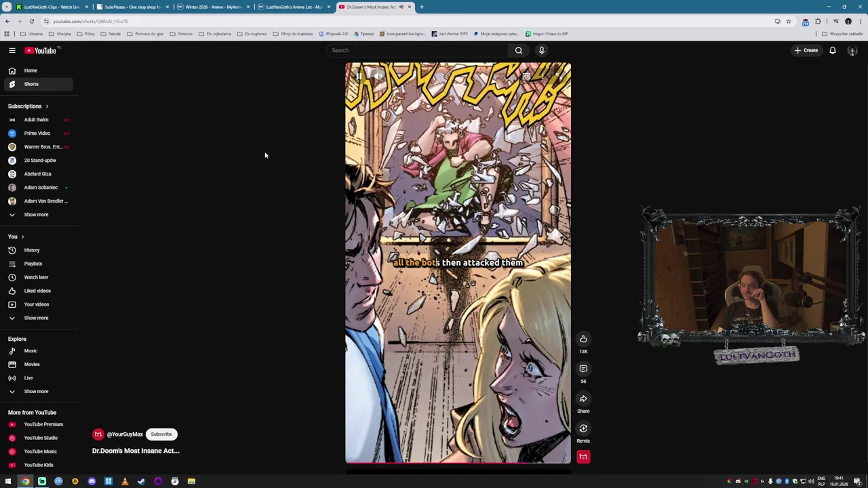Open YouTube Kids link

point(39,465)
